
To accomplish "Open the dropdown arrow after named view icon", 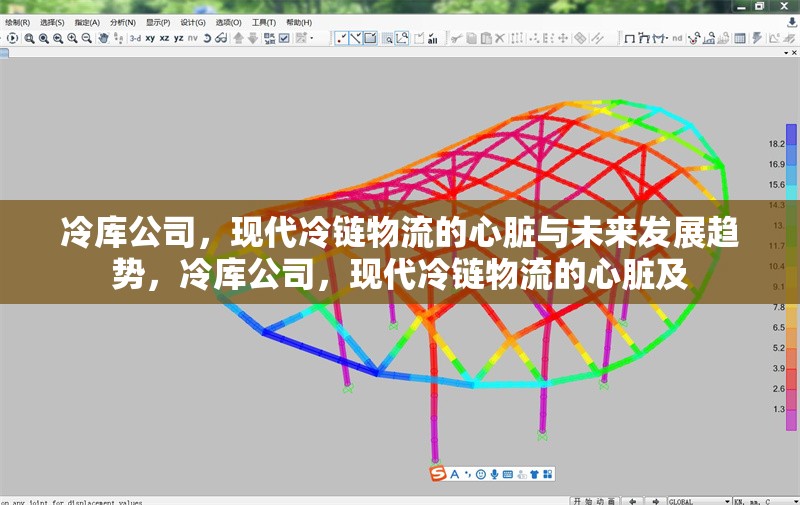I will click(x=312, y=38).
